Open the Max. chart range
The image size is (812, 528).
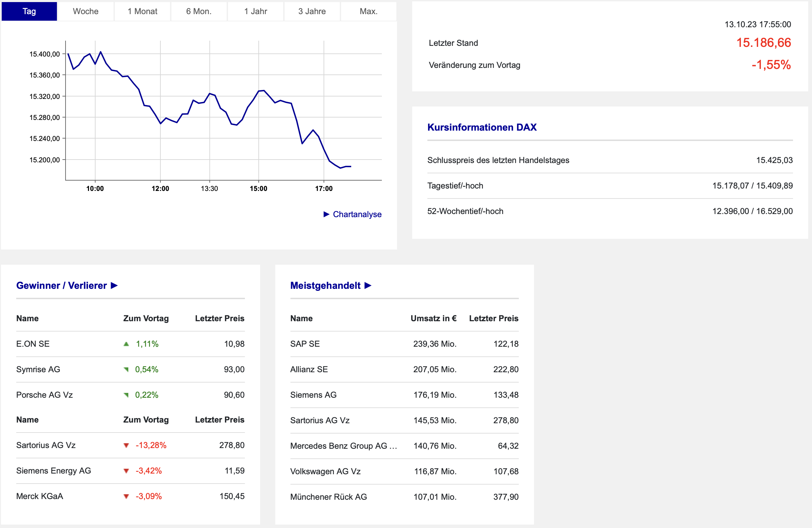coord(368,11)
